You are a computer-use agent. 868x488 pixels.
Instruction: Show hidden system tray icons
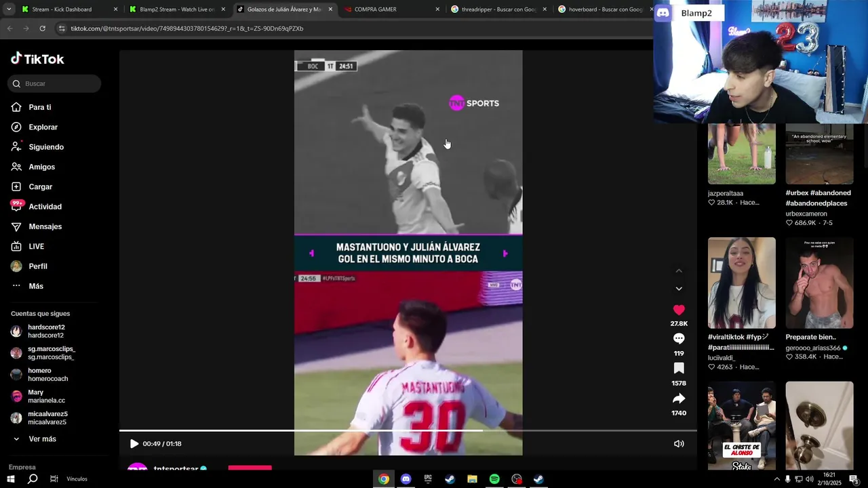point(776,479)
